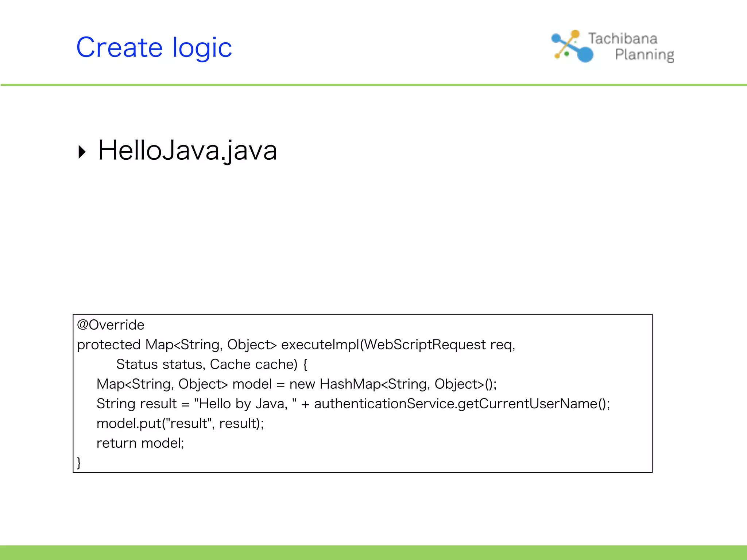Click the Tachibana Planning logo icon
Viewport: 747px width, 560px height.
point(572,46)
